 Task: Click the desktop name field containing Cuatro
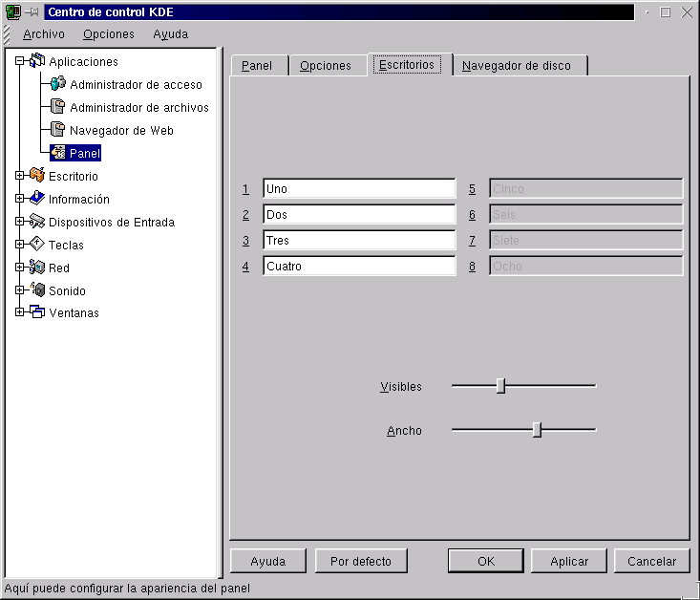click(x=359, y=267)
